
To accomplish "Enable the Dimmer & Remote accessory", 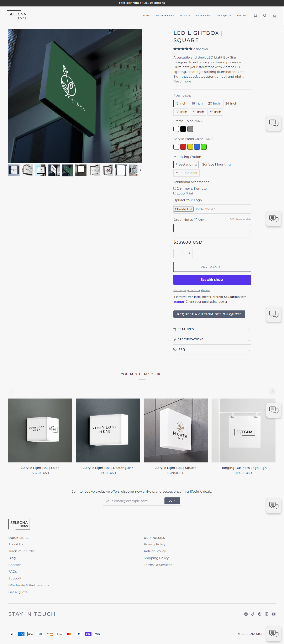I will (175, 188).
